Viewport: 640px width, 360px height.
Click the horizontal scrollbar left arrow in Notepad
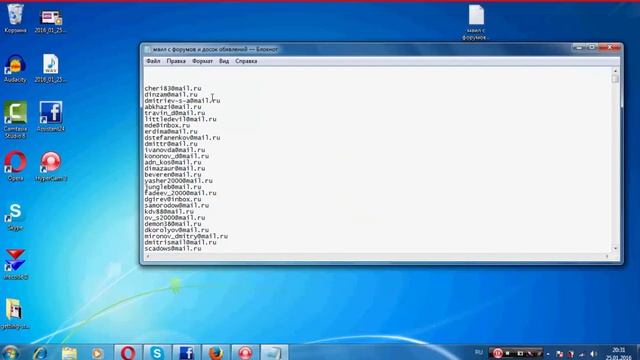(x=148, y=256)
